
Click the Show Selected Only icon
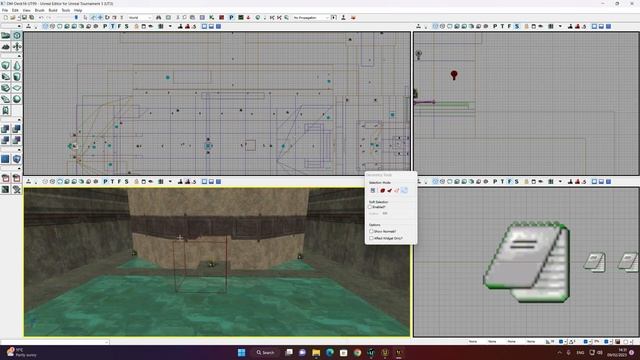[x=6, y=178]
